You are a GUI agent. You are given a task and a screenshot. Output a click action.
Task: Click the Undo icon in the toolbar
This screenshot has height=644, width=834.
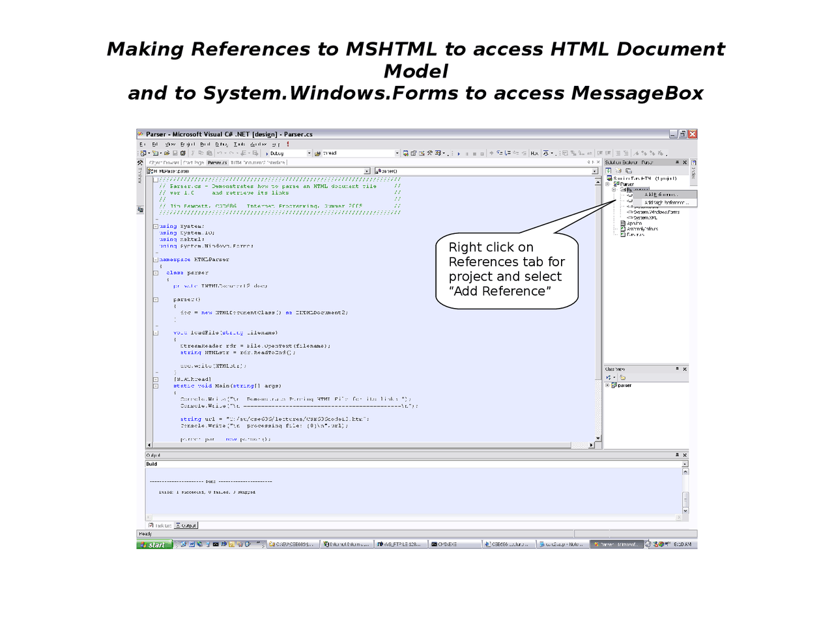(x=220, y=153)
